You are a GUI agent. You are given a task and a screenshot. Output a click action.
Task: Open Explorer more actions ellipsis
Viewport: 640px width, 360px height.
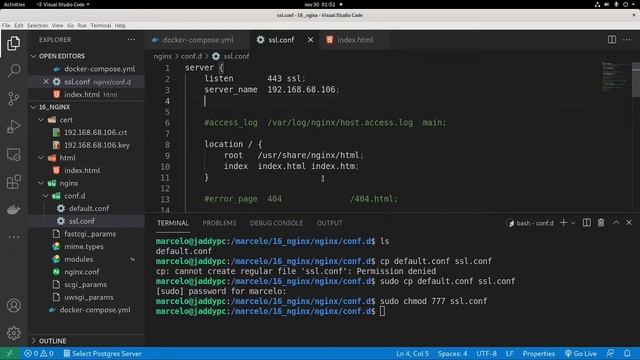131,40
